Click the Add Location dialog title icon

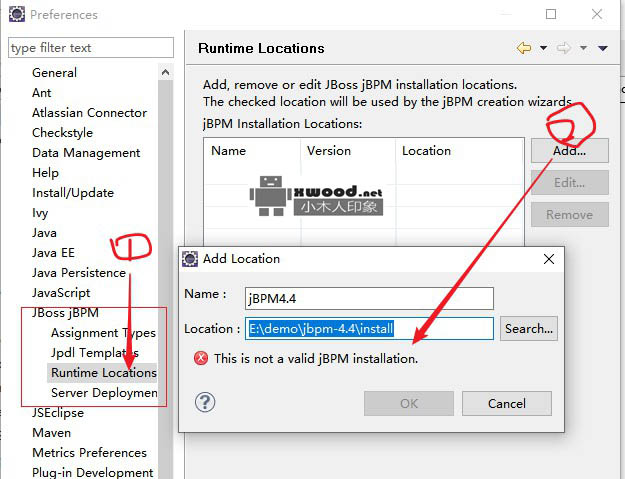click(190, 259)
